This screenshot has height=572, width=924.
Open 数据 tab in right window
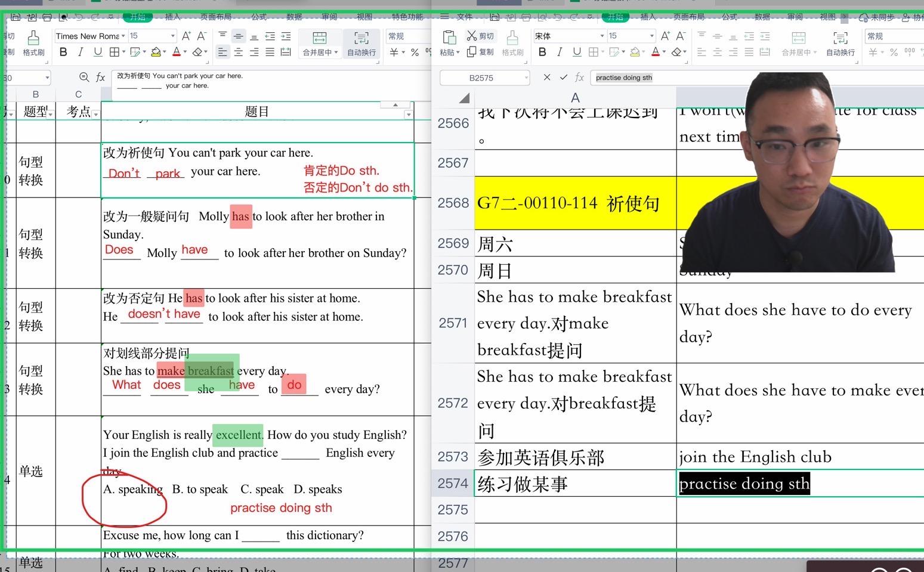click(763, 17)
